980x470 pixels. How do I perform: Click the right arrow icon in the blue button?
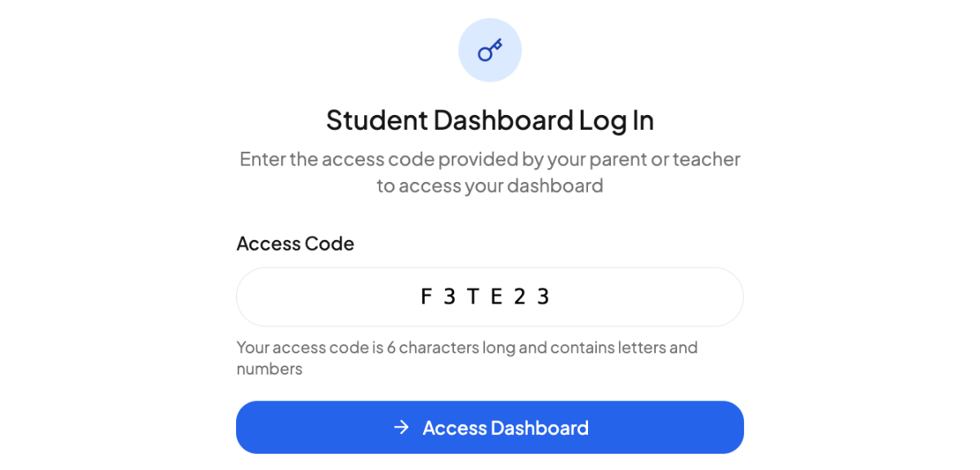tap(401, 428)
